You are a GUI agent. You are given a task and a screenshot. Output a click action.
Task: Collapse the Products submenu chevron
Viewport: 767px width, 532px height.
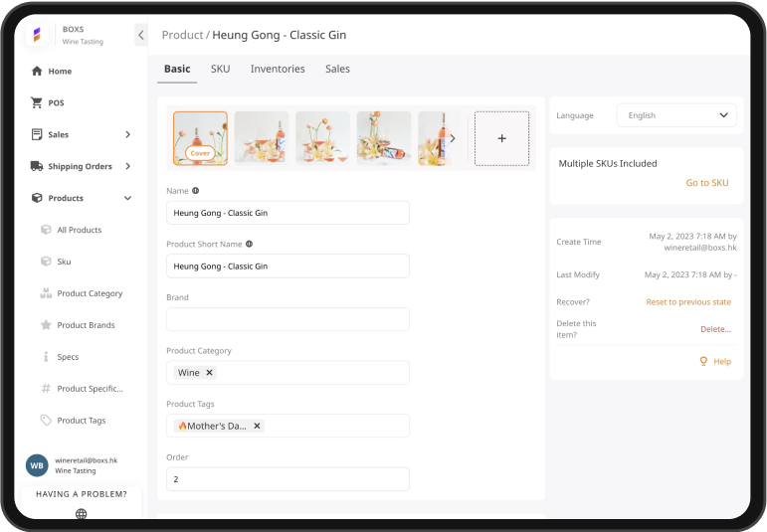point(127,198)
